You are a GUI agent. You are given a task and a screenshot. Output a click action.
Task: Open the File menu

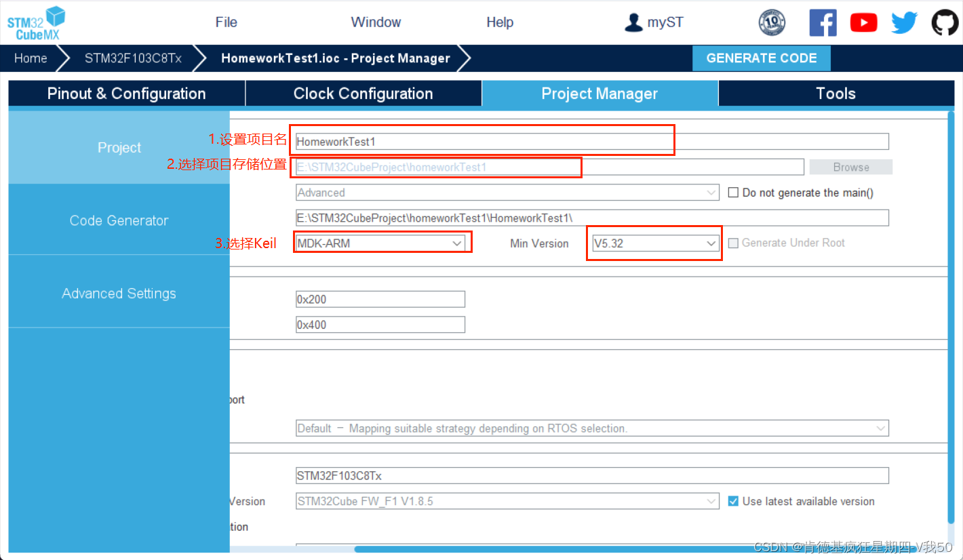click(x=226, y=22)
